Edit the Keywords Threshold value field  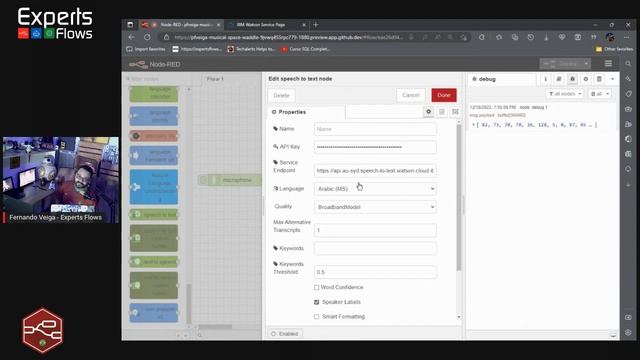tap(375, 272)
